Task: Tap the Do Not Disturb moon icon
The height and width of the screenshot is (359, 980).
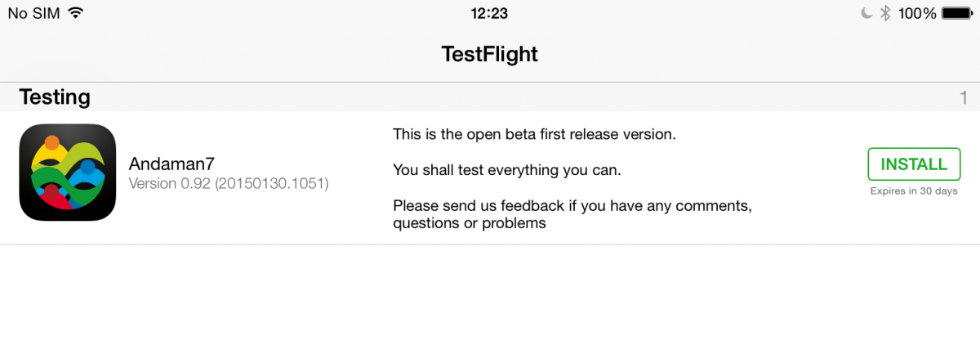Action: (866, 13)
